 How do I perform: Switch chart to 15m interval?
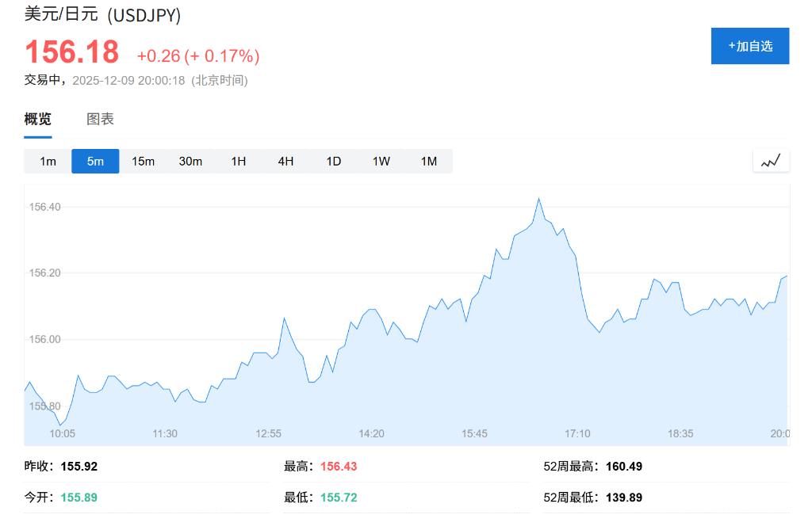143,162
